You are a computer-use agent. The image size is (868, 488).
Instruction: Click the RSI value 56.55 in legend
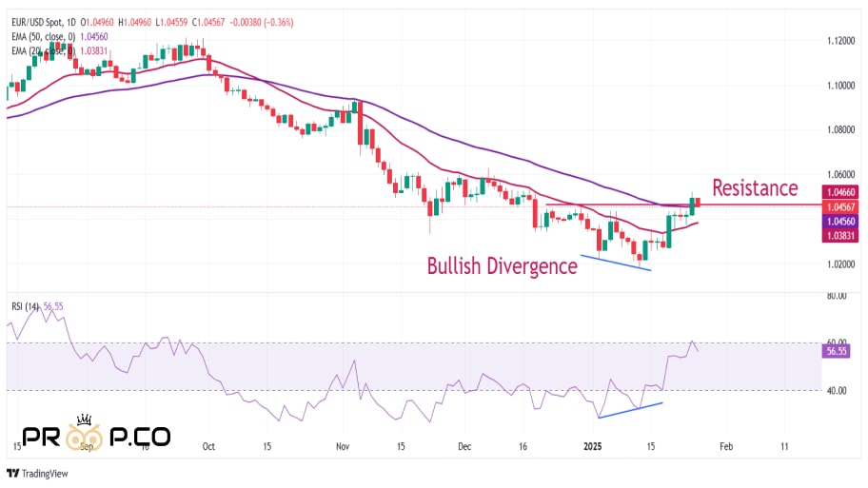[x=53, y=306]
